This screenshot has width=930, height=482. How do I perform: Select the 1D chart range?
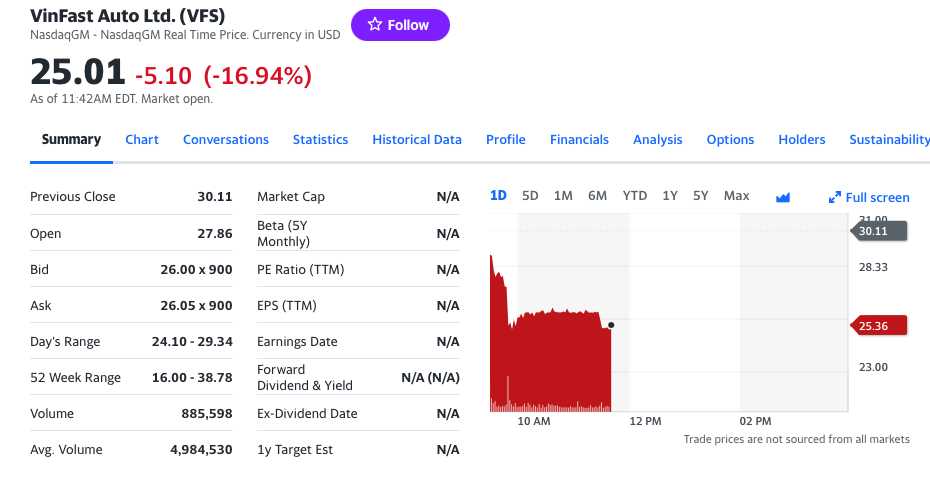coord(498,196)
